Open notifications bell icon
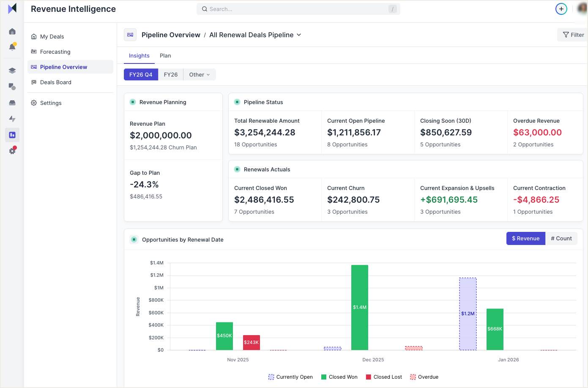The width and height of the screenshot is (588, 388). (12, 47)
